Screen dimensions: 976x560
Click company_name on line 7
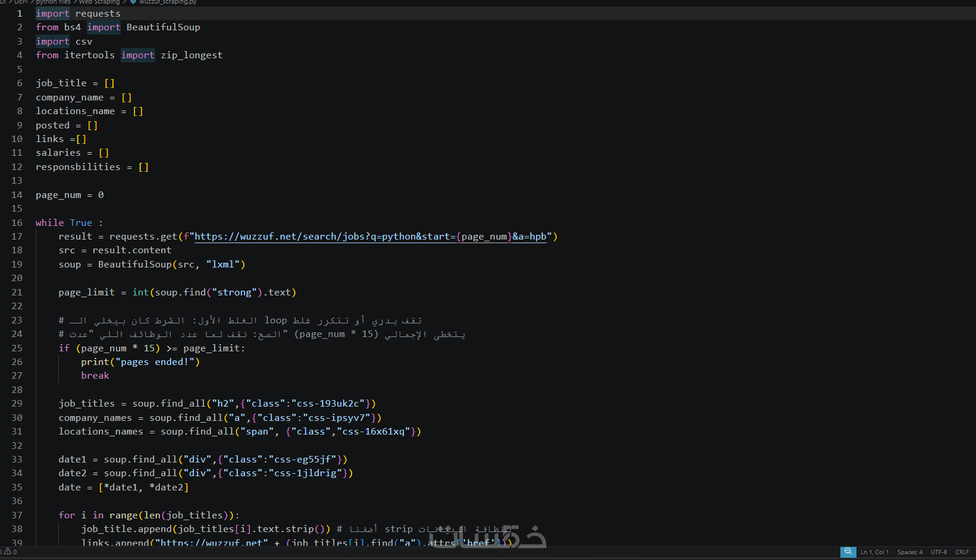(x=70, y=97)
